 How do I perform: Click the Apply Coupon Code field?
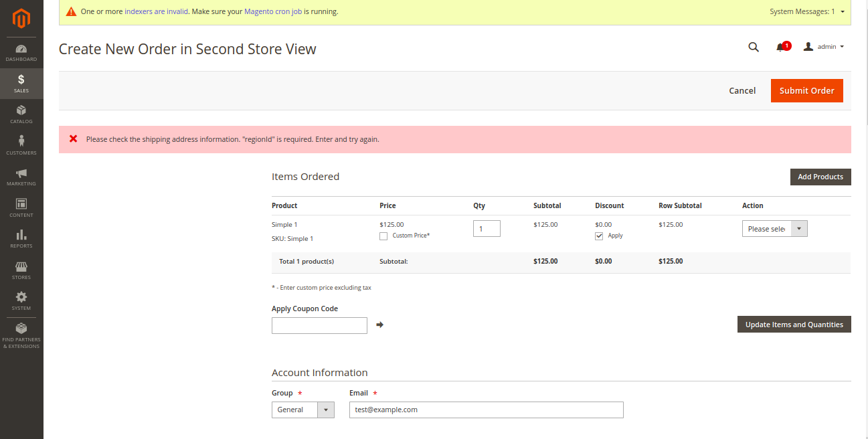point(319,325)
